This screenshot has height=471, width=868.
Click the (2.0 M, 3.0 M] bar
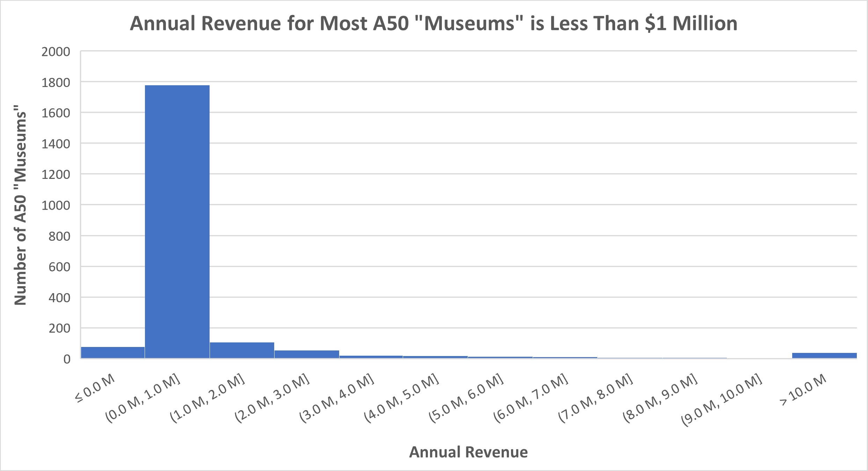point(307,354)
